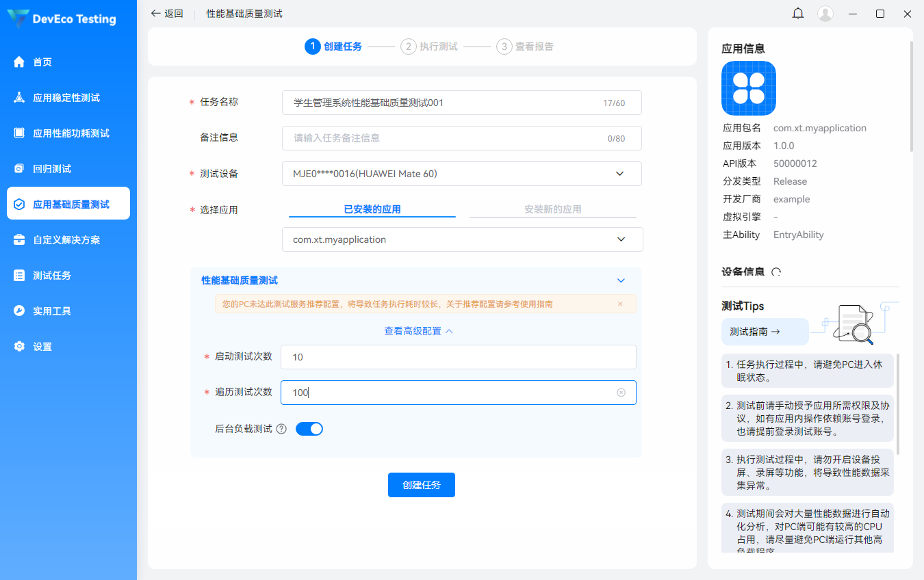Click the right panel scrollbar

coord(911,96)
